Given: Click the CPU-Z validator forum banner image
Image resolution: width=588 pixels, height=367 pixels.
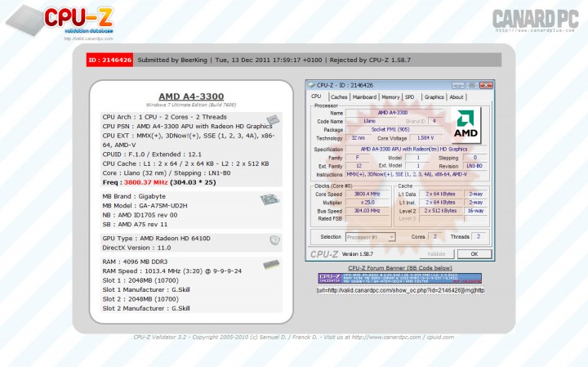Looking at the screenshot, I should point(399,278).
